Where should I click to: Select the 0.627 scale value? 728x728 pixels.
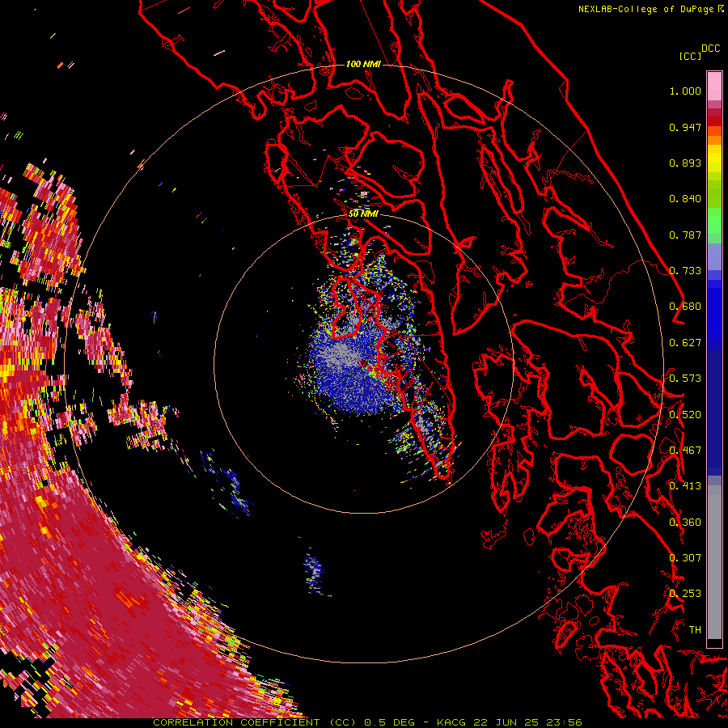685,343
